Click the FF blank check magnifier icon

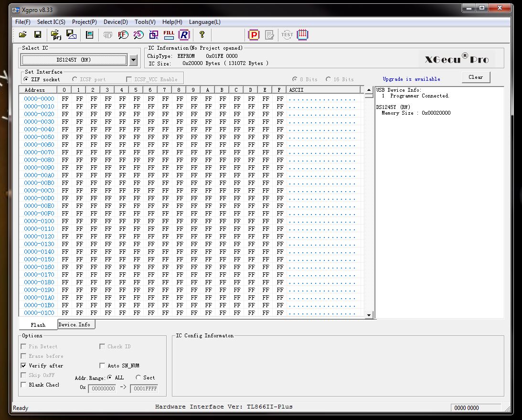tap(123, 34)
